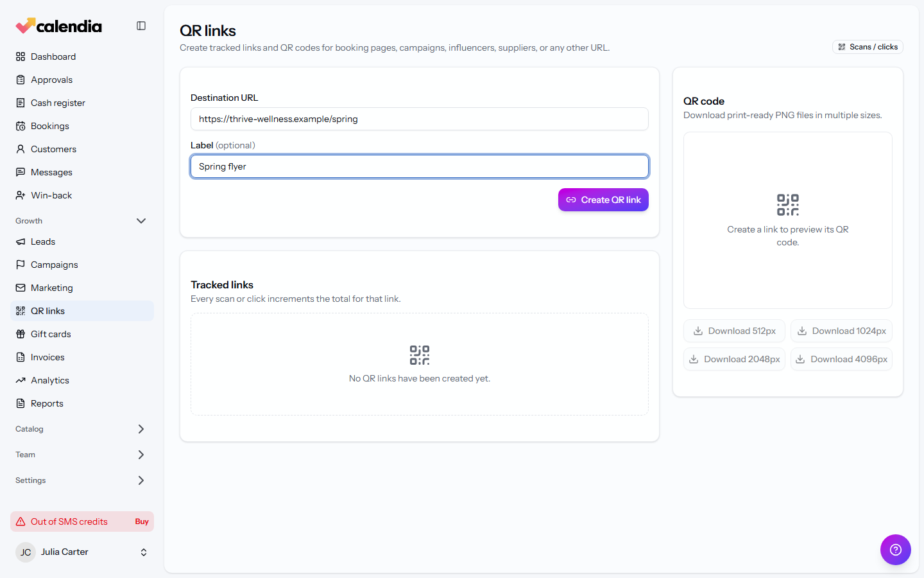Image resolution: width=924 pixels, height=578 pixels.
Task: Click the Win-back user-plus icon
Action: (x=21, y=195)
